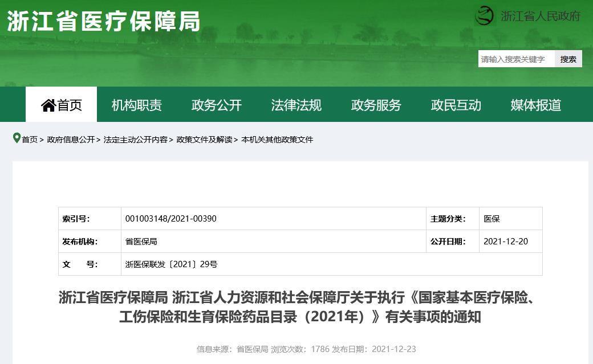Click 信息来源:省医保局 text

(x=232, y=349)
